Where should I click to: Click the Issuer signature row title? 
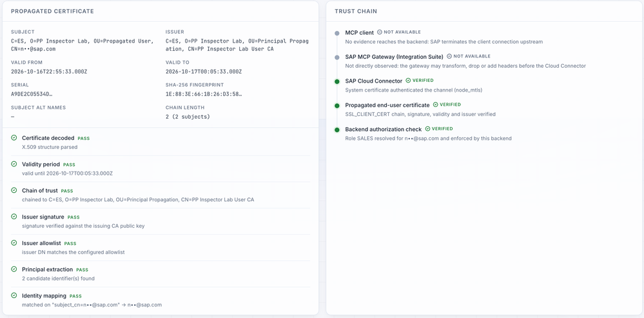[x=43, y=217]
